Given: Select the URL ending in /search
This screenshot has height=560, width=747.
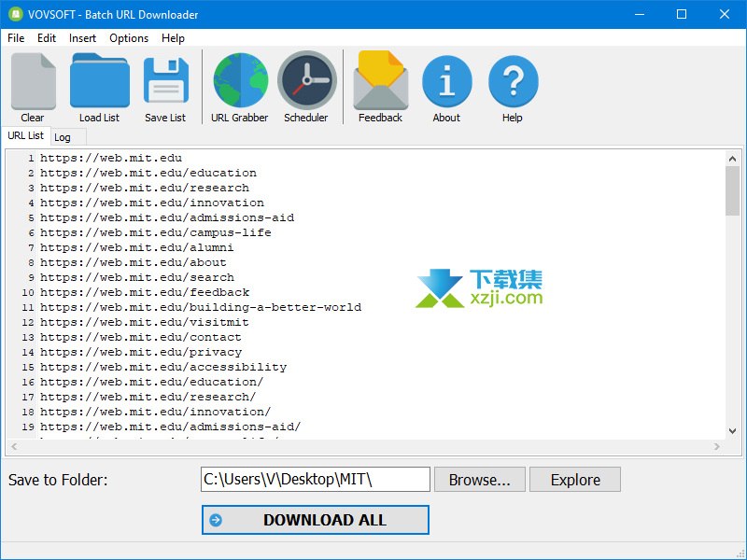Looking at the screenshot, I should (x=137, y=277).
